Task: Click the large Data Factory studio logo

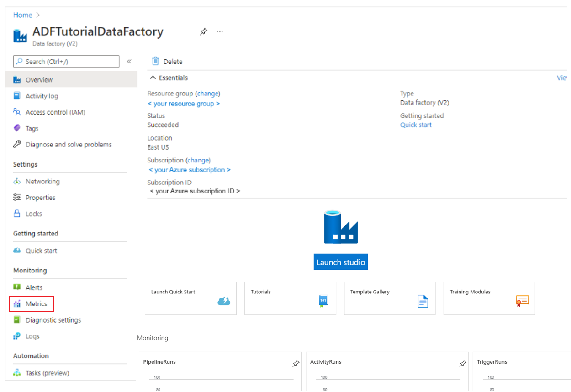Action: [341, 227]
